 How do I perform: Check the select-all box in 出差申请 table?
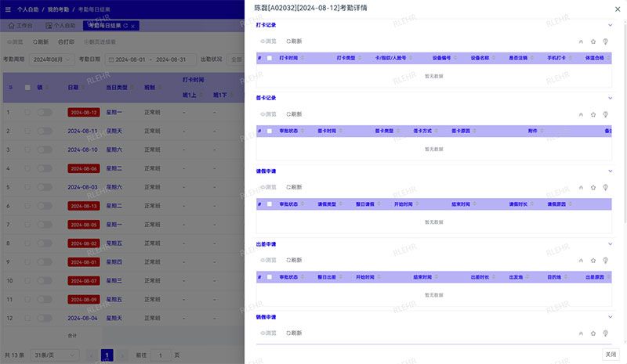[270, 277]
